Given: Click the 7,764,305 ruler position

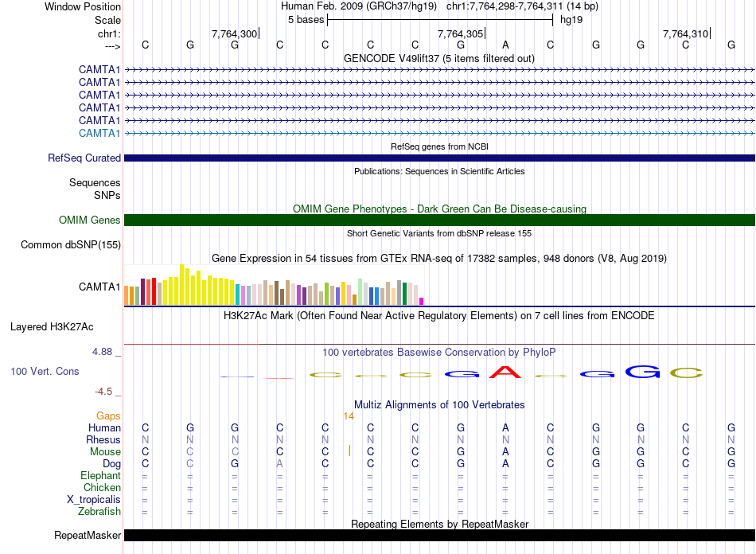Looking at the screenshot, I should (x=460, y=33).
